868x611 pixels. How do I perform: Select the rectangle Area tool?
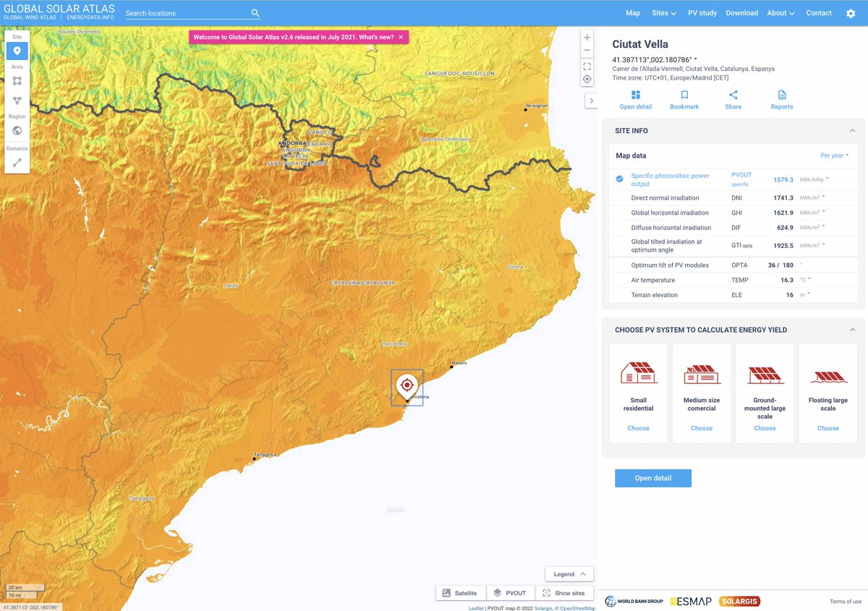(x=17, y=81)
